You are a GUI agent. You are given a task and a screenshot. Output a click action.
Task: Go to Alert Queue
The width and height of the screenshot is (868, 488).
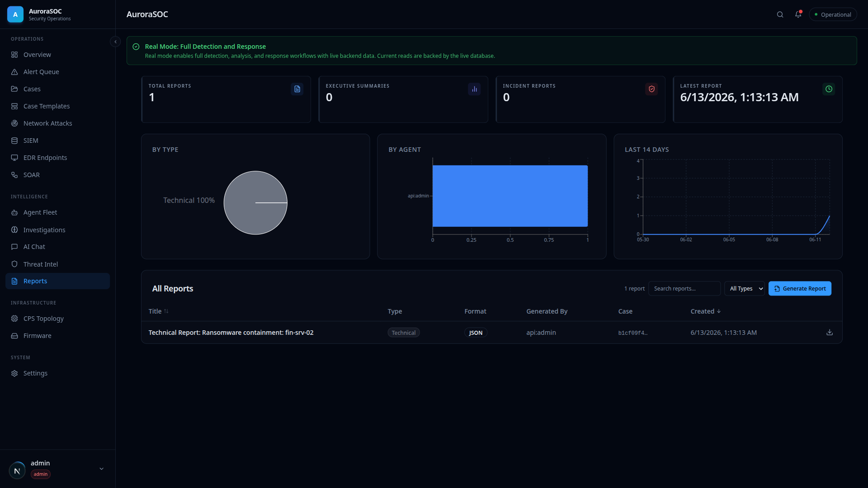(57, 72)
